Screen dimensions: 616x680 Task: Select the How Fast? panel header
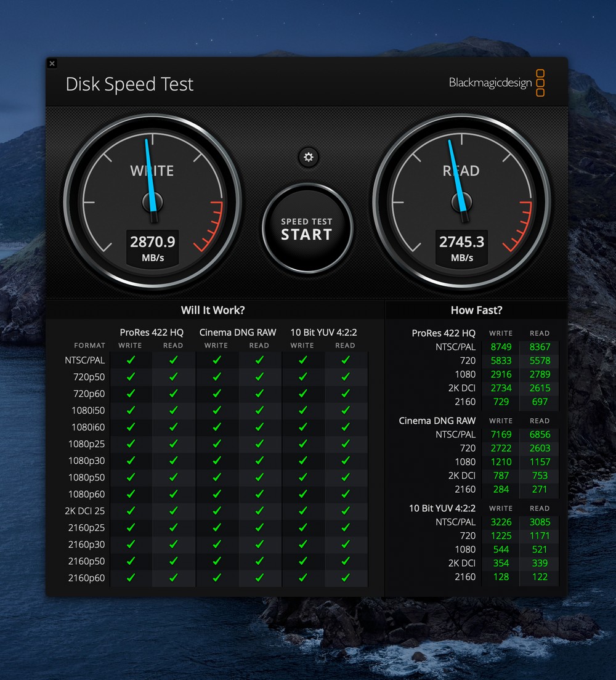point(476,310)
